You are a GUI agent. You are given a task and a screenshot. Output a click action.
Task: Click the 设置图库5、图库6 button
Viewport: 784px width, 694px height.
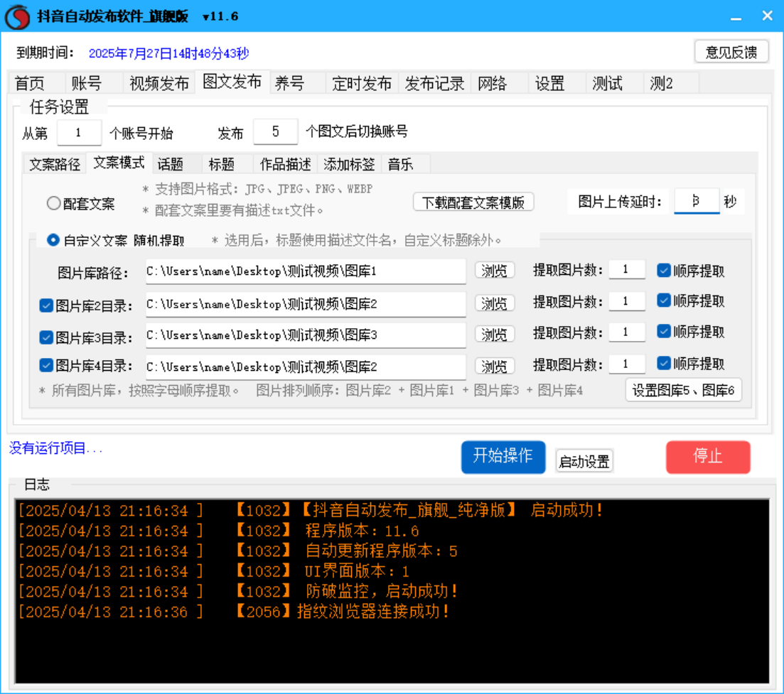[684, 390]
